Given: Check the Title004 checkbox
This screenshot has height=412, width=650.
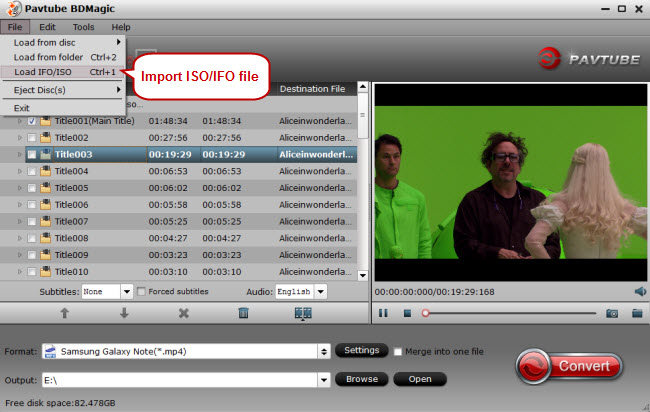Looking at the screenshot, I should coord(32,171).
